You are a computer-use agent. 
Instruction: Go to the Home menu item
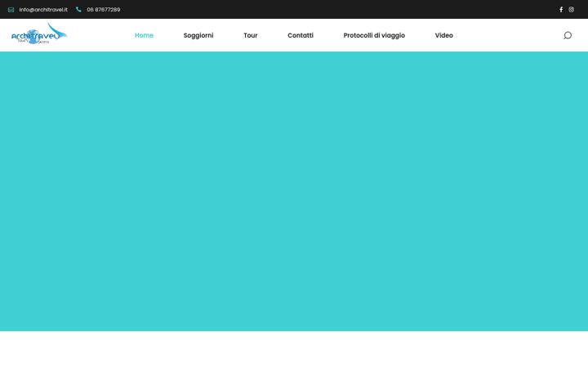(x=144, y=35)
